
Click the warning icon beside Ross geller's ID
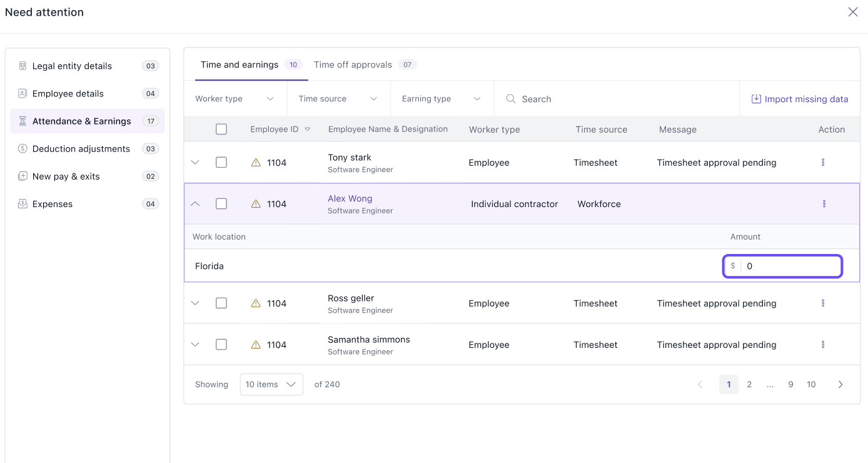(256, 303)
